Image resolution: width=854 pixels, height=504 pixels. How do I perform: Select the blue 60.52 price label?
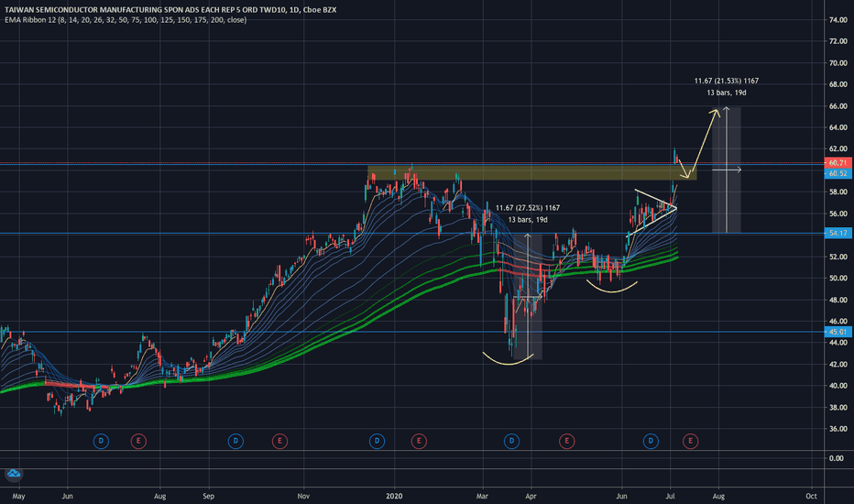(838, 173)
